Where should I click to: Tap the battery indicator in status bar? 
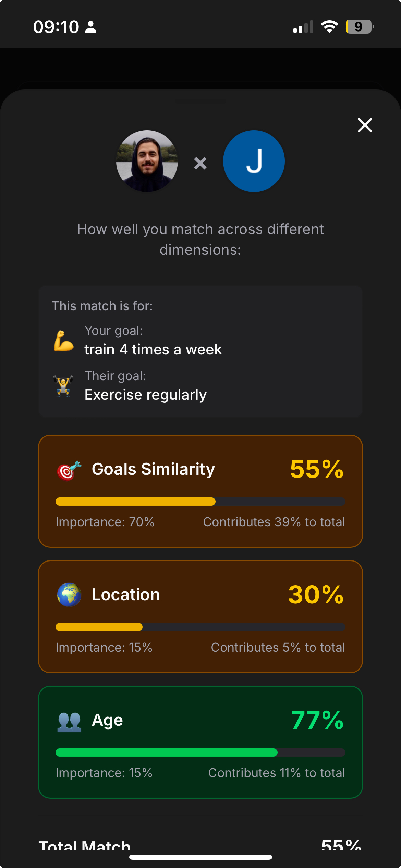click(x=359, y=27)
